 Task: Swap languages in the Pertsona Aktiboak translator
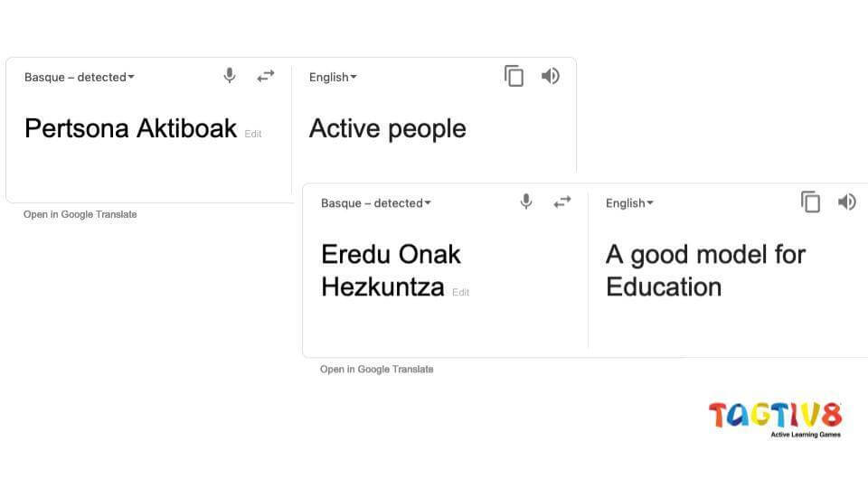point(265,76)
